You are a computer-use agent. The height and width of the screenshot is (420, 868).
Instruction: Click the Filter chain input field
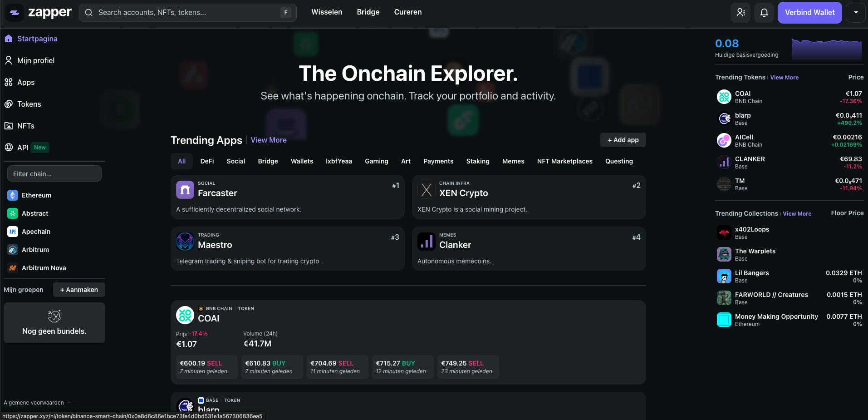(54, 173)
